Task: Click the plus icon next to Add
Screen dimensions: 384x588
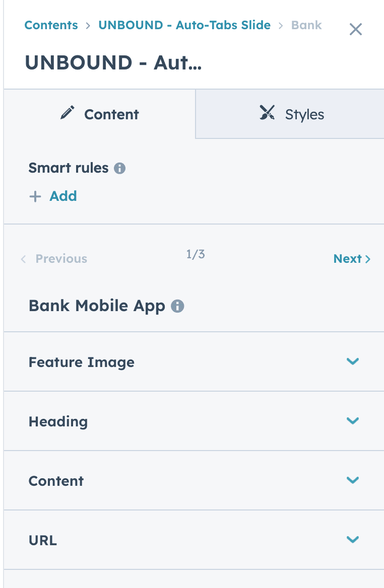Action: point(35,196)
